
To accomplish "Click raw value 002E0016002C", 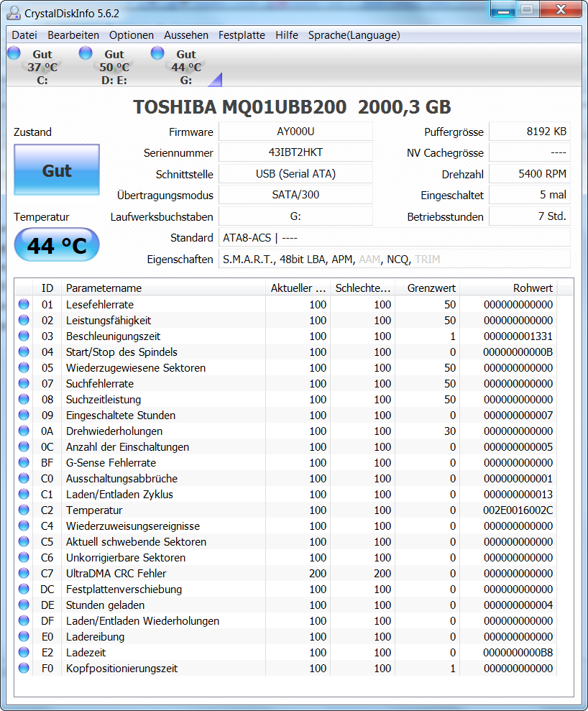I will point(518,510).
